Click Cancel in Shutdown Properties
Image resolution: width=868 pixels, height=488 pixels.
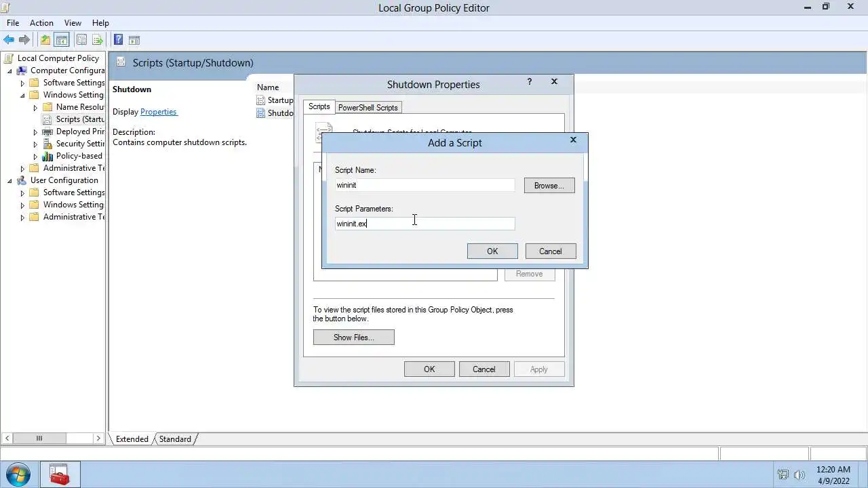[x=484, y=369]
